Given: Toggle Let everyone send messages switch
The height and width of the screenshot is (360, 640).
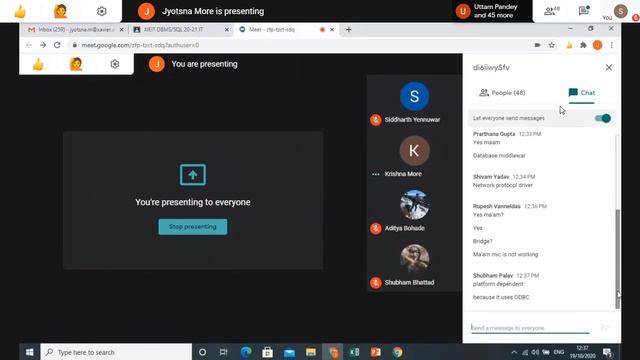Looking at the screenshot, I should point(602,118).
